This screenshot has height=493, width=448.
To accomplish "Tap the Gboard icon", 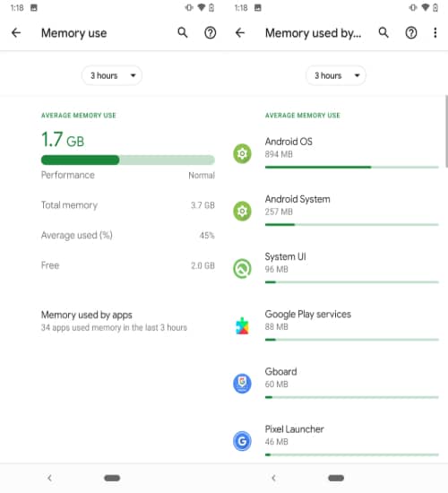I will pos(242,384).
